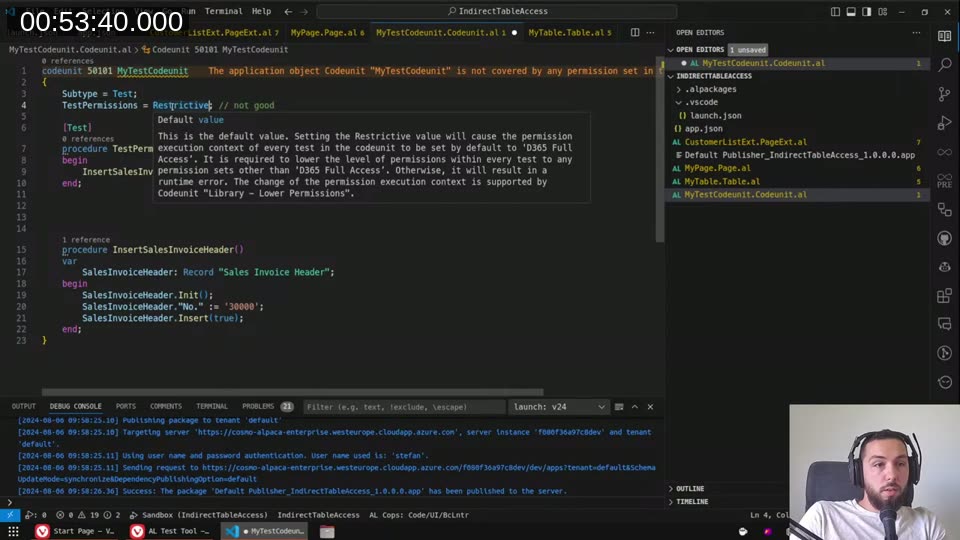Open the Explorer view in activity bar
The height and width of the screenshot is (540, 960).
coord(944,36)
